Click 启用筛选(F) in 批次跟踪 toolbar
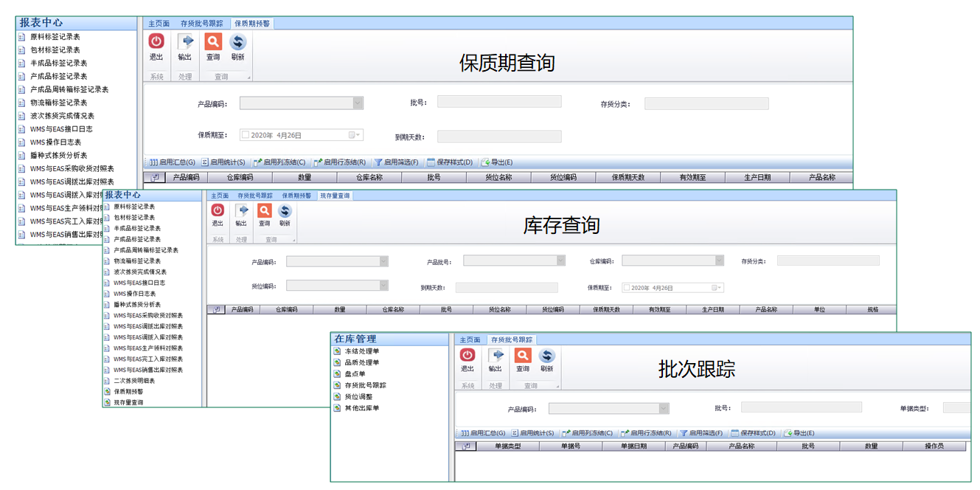The image size is (980, 490). point(701,433)
